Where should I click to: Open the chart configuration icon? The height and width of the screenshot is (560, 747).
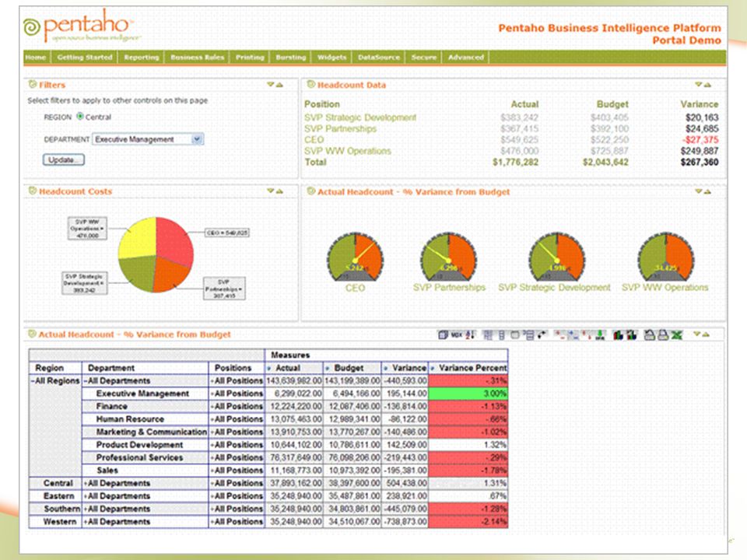632,335
